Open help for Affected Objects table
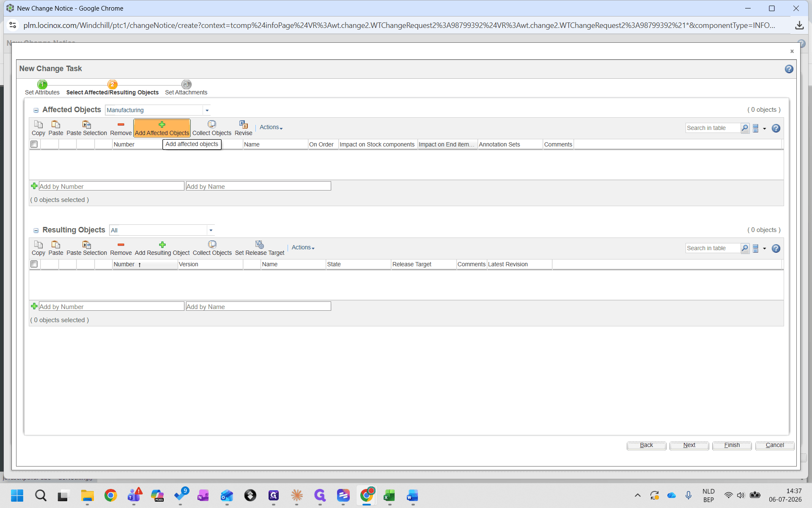This screenshot has height=508, width=812. pos(776,128)
